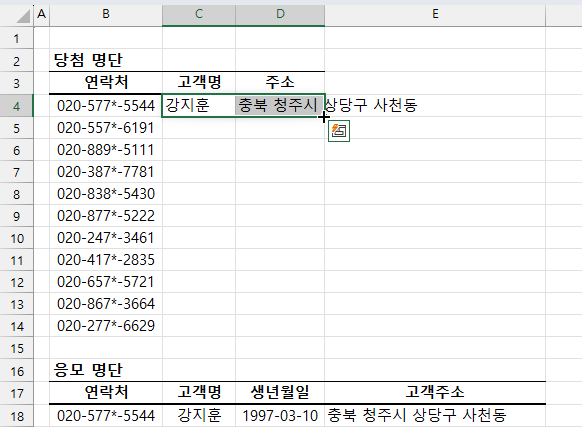Select row 7 header

tap(16, 172)
